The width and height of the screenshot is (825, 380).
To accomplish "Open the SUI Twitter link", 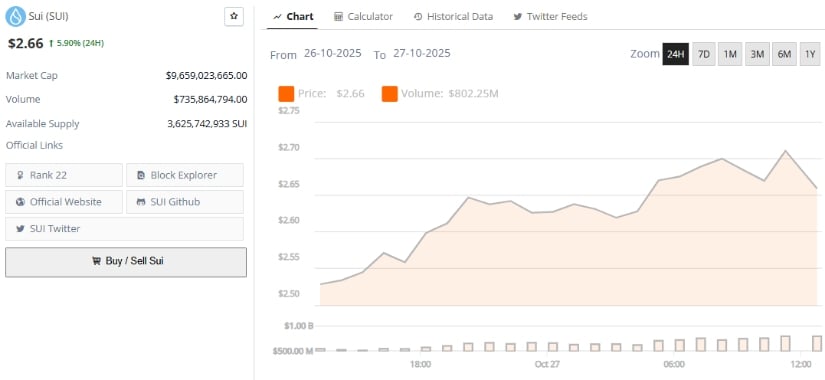I will coord(125,229).
